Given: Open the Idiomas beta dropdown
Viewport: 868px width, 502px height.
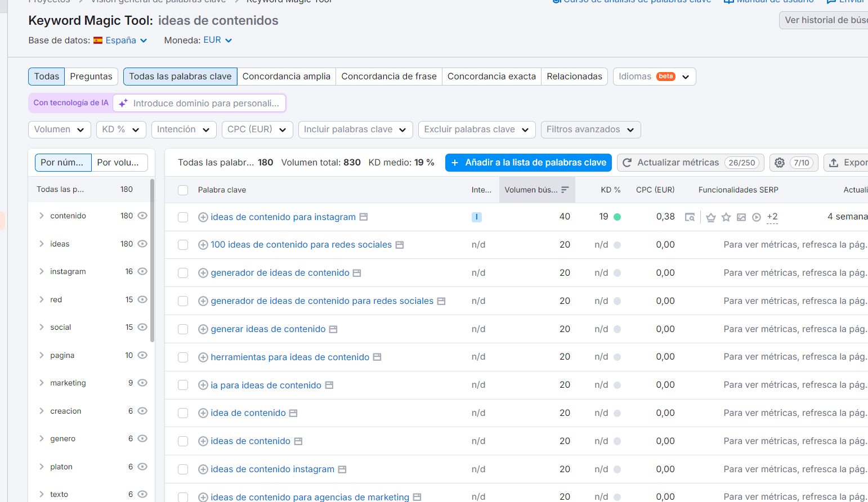Looking at the screenshot, I should pos(654,77).
